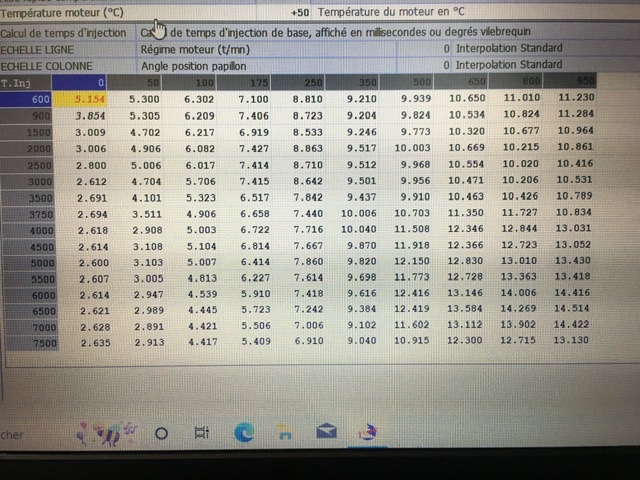Viewport: 640px width, 480px height.
Task: Launch Microsoft Edge from the taskbar
Action: point(244,432)
